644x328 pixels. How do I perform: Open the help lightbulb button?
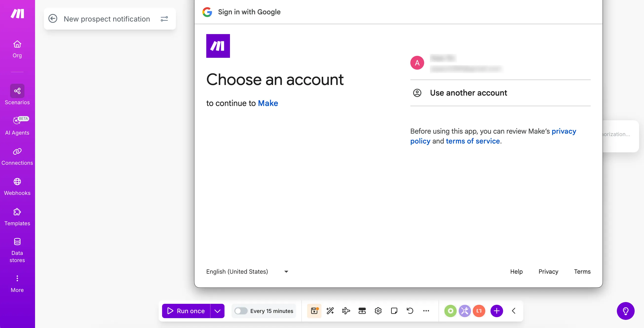[625, 311]
